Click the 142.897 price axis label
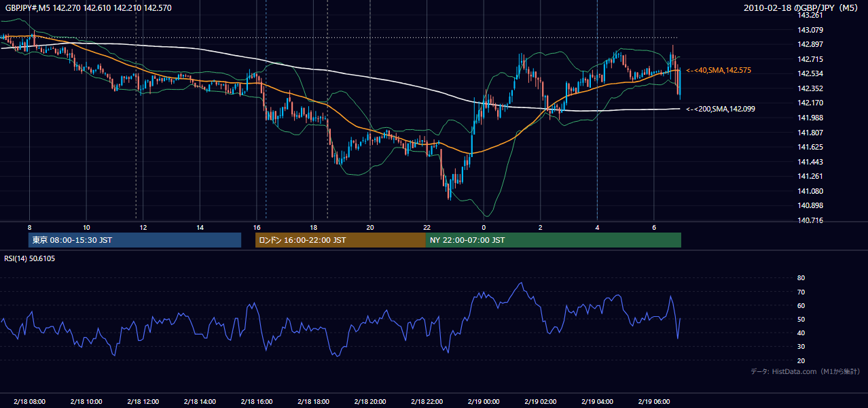 tap(810, 44)
